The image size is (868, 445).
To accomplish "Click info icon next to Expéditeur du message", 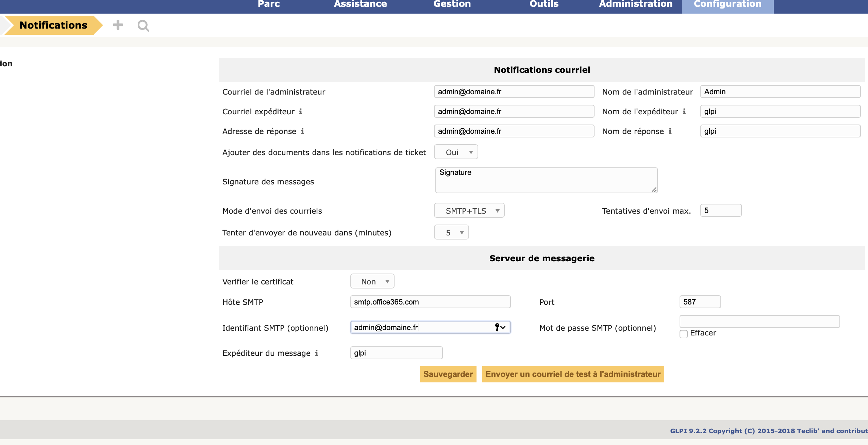I will pyautogui.click(x=317, y=353).
